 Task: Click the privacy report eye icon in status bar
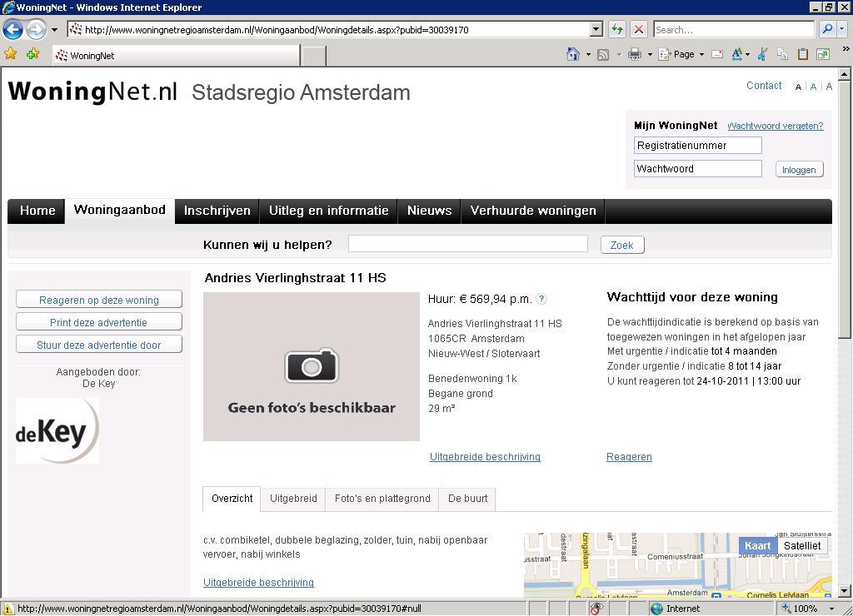[x=596, y=609]
